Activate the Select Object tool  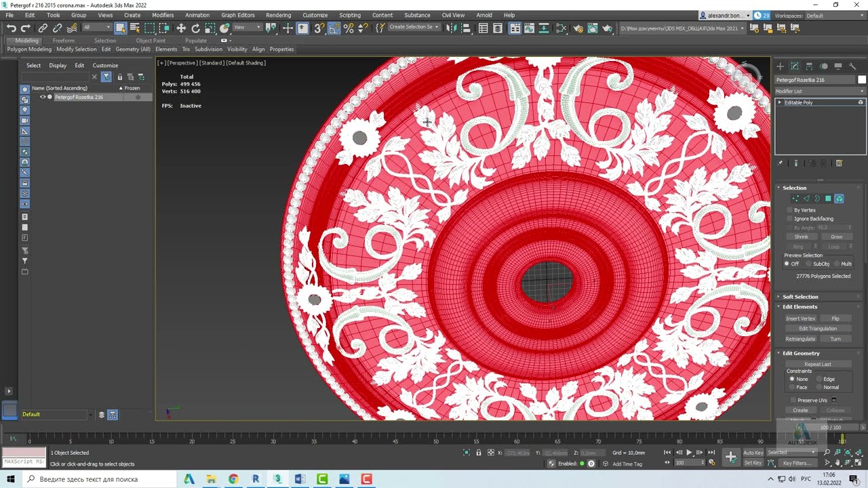(120, 28)
